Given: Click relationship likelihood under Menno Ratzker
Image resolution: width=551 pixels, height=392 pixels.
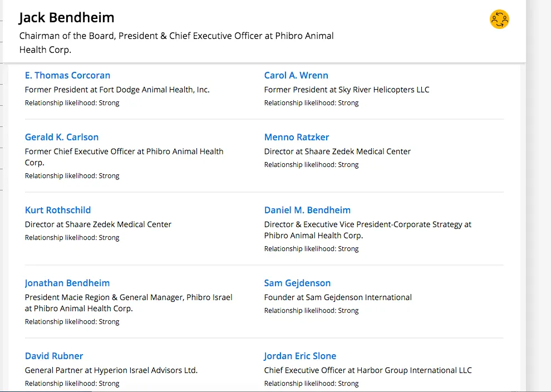Looking at the screenshot, I should 311,165.
